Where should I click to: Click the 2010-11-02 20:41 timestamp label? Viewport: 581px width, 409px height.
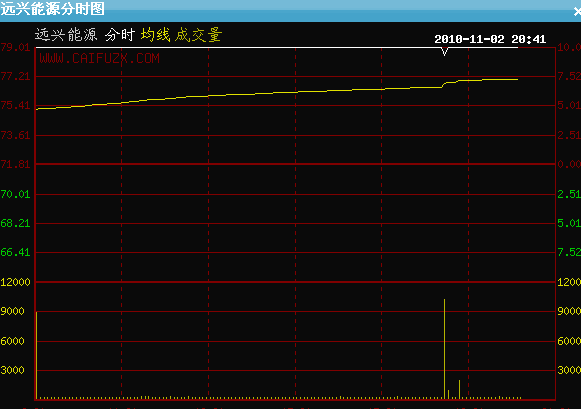[x=490, y=39]
